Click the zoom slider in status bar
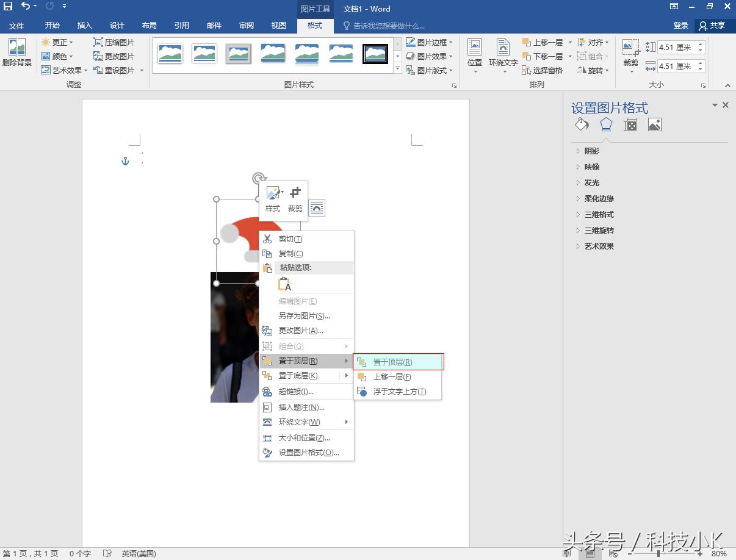Image resolution: width=736 pixels, height=560 pixels. [x=658, y=554]
